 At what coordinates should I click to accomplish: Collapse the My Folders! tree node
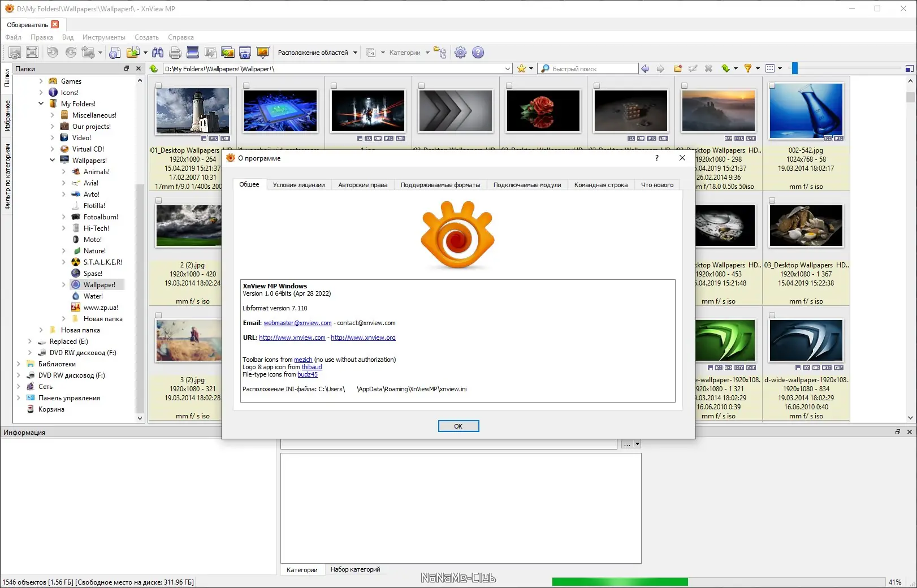coord(41,103)
